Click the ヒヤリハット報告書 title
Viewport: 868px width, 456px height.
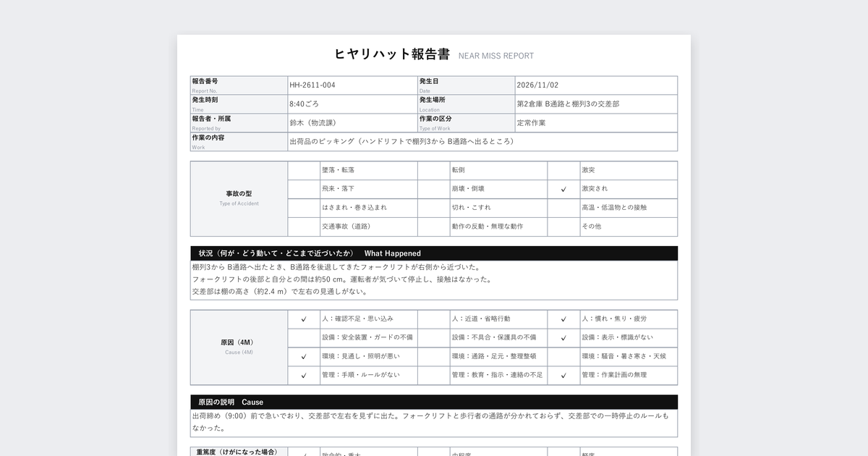(x=392, y=54)
